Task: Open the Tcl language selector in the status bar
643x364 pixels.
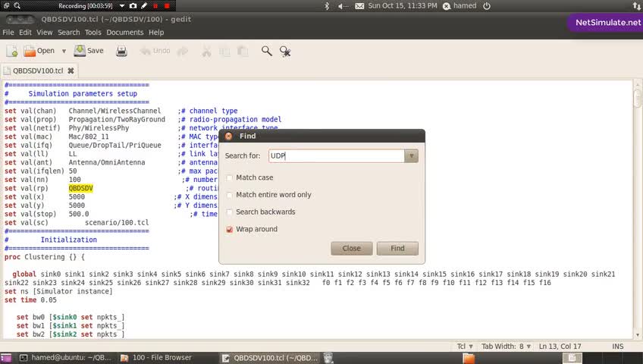Action: (x=465, y=347)
